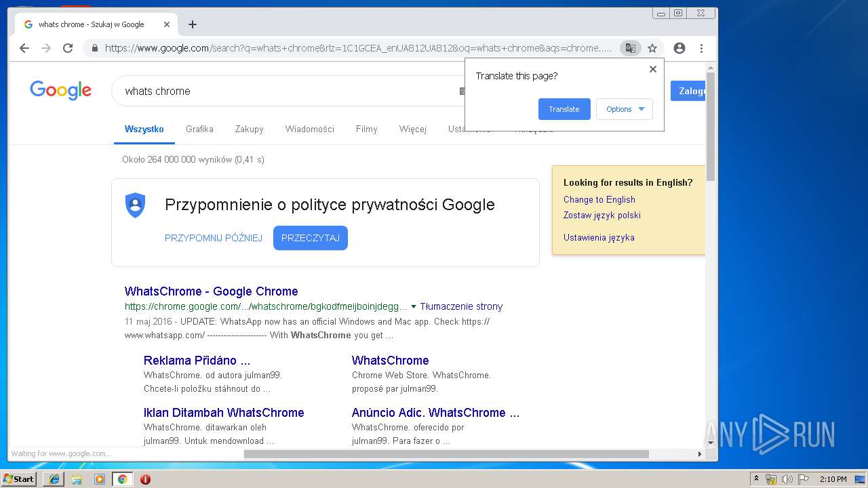Image resolution: width=868 pixels, height=488 pixels.
Task: Click the horizontal scrollbar thumb
Action: [446, 454]
